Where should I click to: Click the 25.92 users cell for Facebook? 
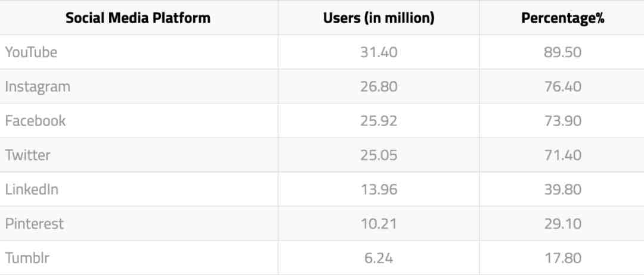[379, 121]
